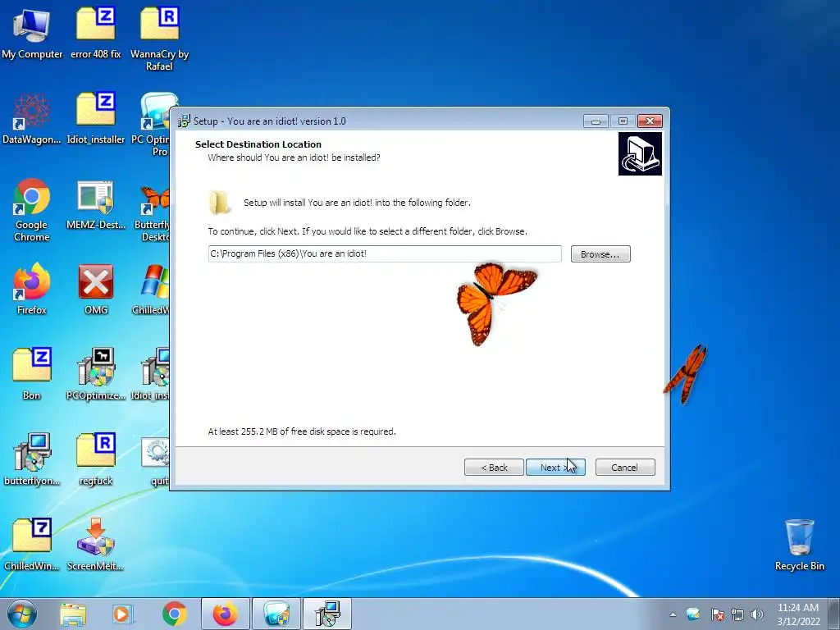Image resolution: width=840 pixels, height=630 pixels.
Task: Launch Google Chrome from the desktop
Action: click(32, 209)
